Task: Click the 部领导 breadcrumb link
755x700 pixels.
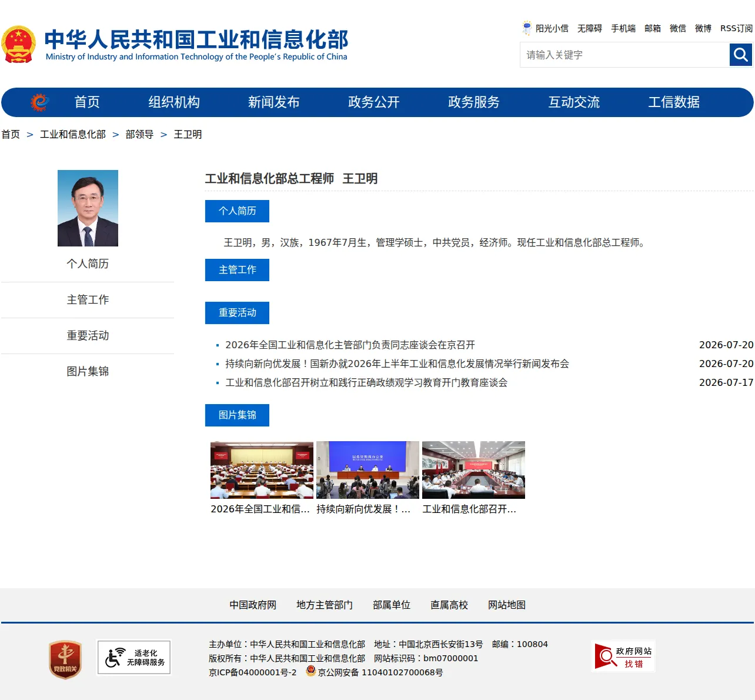Action: point(139,135)
